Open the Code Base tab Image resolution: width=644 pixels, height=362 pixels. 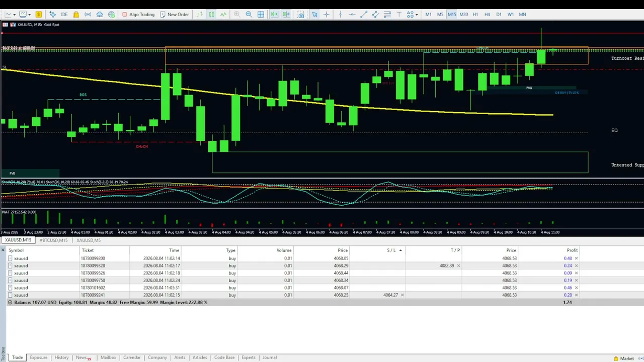224,357
